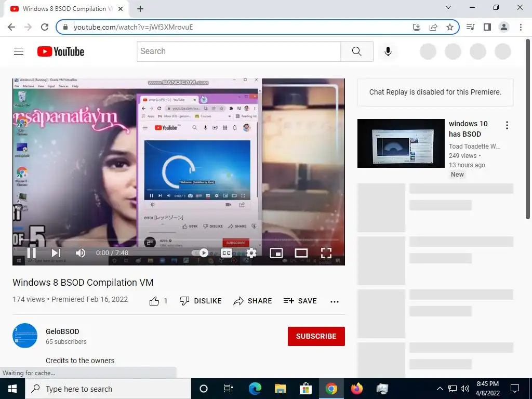Activate the miniplayer mode
532x399 pixels.
tap(276, 253)
